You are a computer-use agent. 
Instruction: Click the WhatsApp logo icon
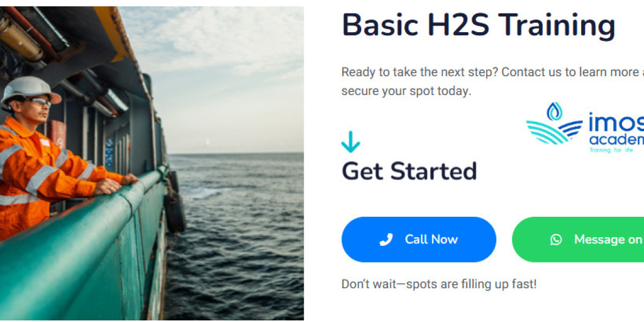(556, 239)
